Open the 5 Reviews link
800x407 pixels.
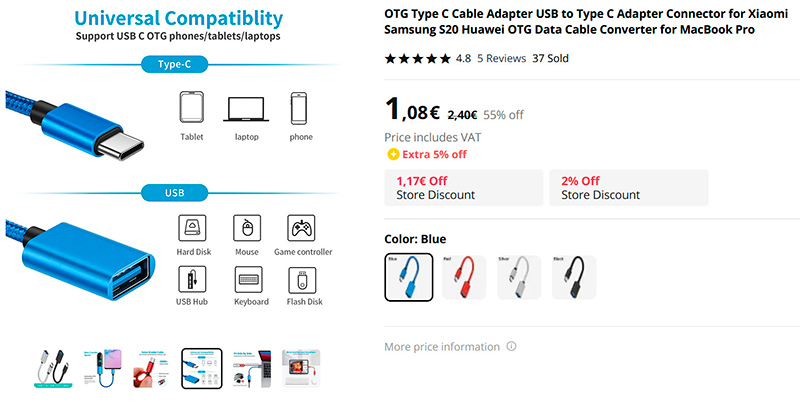tap(501, 59)
